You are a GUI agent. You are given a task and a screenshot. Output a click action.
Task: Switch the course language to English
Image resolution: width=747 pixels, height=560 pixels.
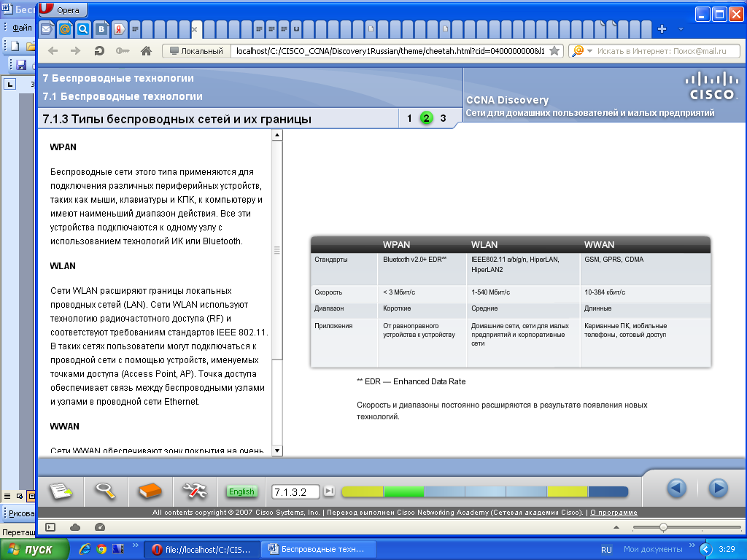(241, 491)
